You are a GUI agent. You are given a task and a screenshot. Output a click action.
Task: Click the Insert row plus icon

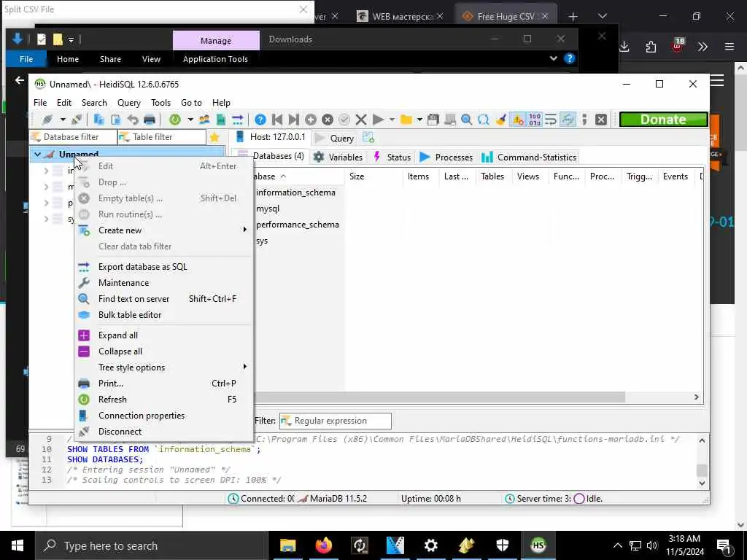pyautogui.click(x=311, y=120)
